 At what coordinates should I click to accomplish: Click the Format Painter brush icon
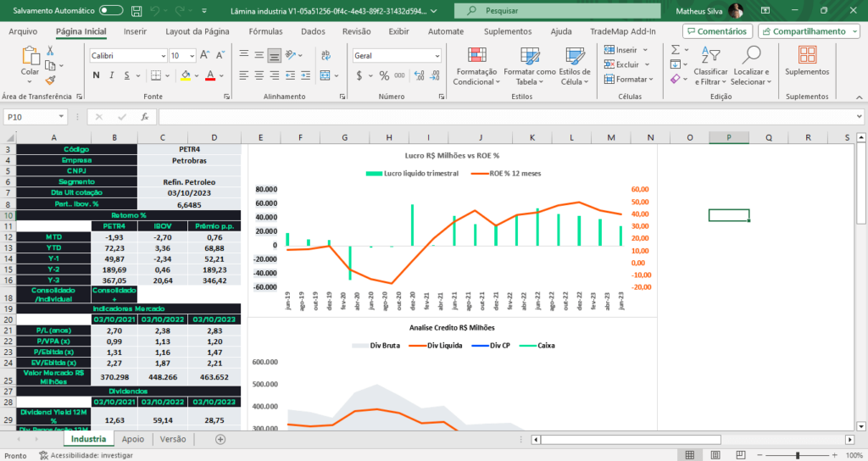(50, 81)
